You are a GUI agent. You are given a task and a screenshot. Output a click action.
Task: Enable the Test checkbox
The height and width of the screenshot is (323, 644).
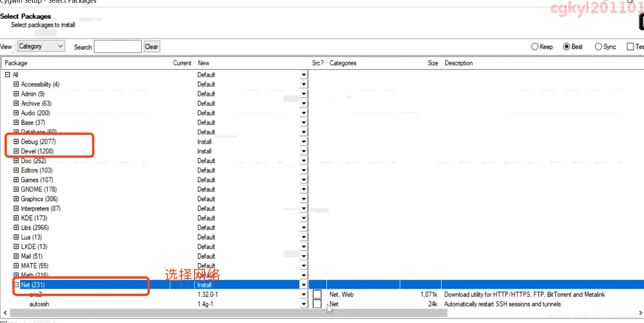pyautogui.click(x=631, y=47)
